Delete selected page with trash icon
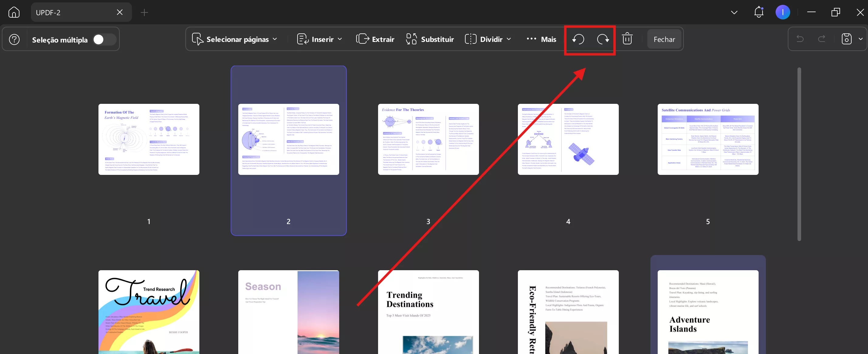This screenshot has height=354, width=868. click(627, 39)
